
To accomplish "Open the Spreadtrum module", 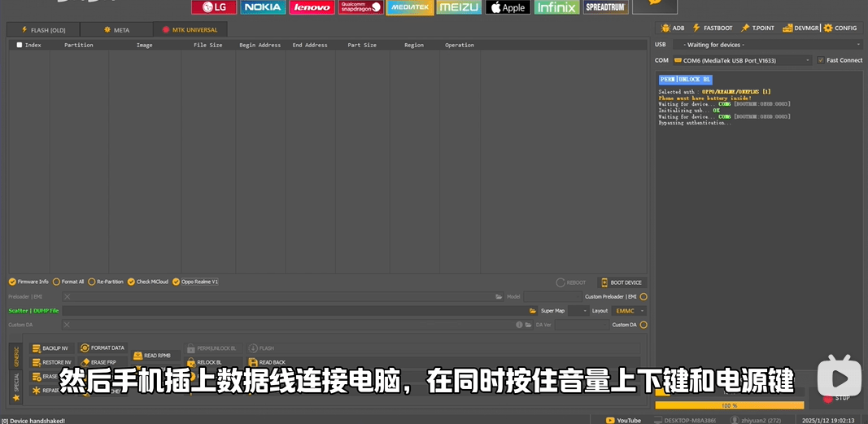I will click(x=605, y=7).
